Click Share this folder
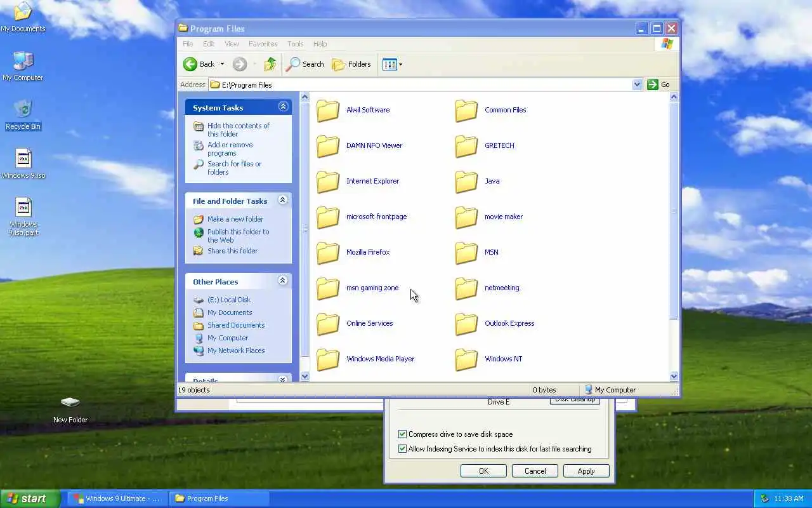 tap(232, 251)
